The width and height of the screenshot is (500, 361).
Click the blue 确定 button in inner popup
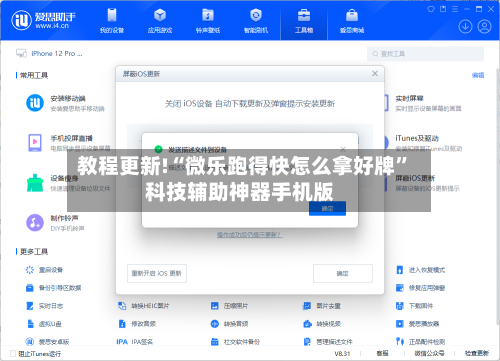coord(327,208)
